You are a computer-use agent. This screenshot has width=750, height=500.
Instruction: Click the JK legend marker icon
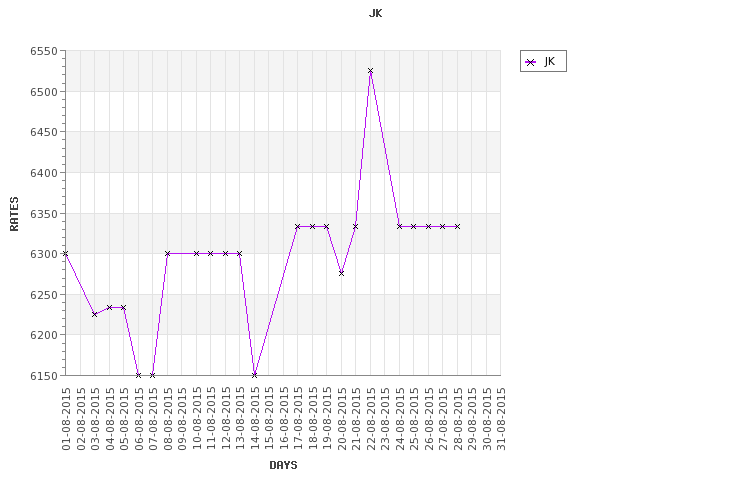coord(530,62)
